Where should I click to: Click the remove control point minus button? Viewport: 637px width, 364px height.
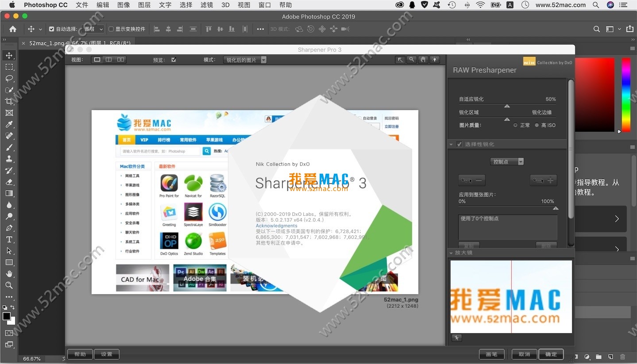coord(472,180)
